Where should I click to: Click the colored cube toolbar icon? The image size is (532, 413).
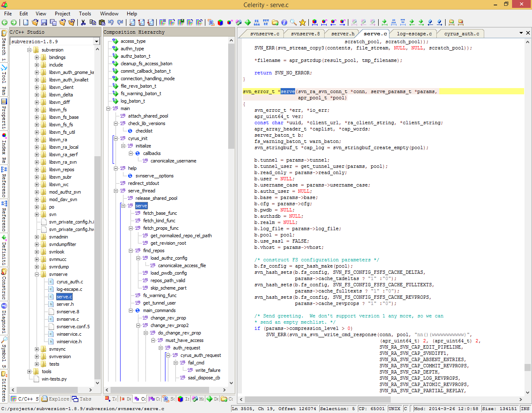[220, 22]
